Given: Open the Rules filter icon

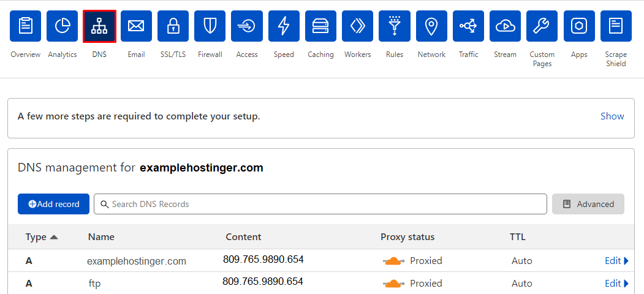Looking at the screenshot, I should point(395,26).
